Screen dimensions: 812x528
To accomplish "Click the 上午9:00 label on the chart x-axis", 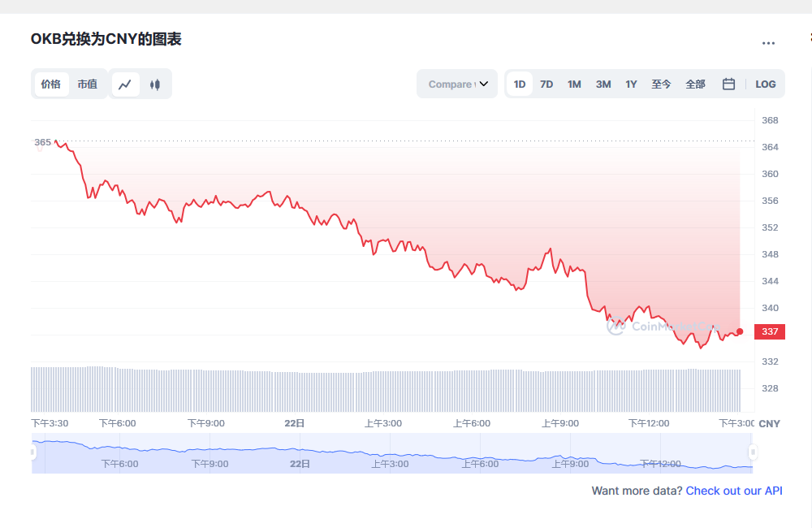I will (x=560, y=423).
